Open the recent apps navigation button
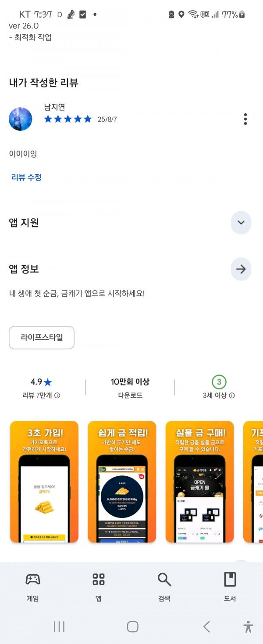This screenshot has height=644, width=263. [59, 626]
